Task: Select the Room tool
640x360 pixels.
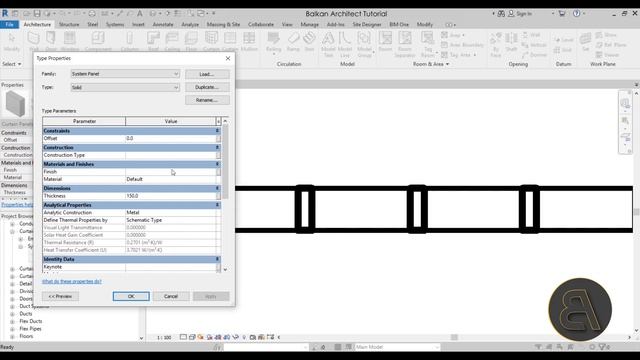Action: 385,42
